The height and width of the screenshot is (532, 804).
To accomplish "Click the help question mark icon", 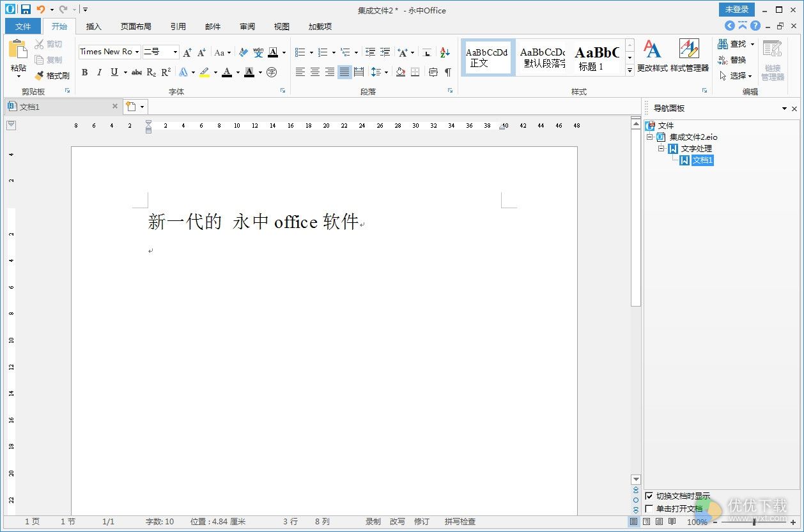I will coord(755,26).
